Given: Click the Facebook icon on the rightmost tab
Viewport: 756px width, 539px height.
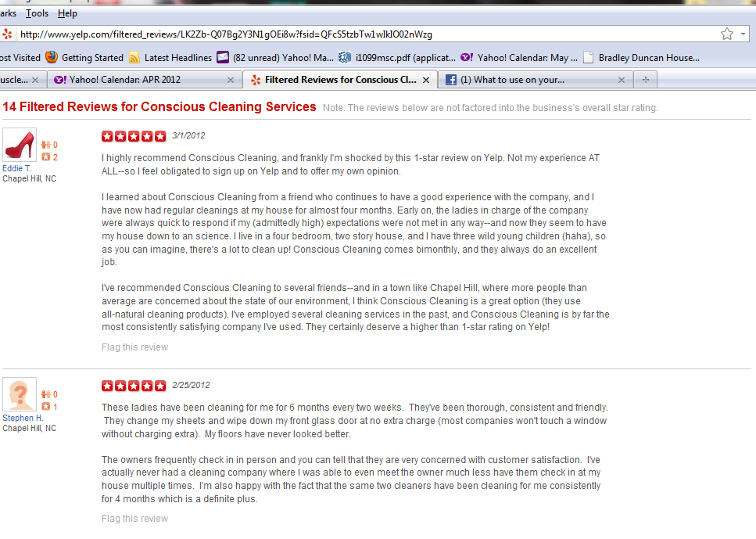Looking at the screenshot, I should (452, 79).
